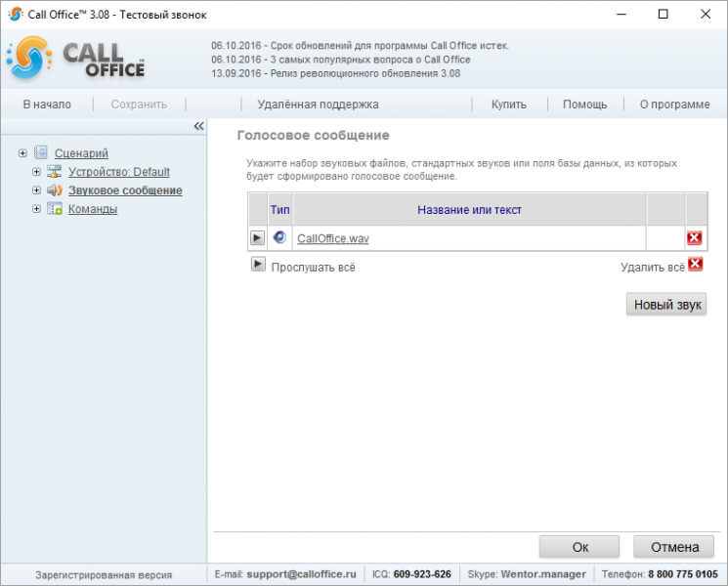Collapse the left sidebar with double chevron
The width and height of the screenshot is (728, 586).
click(x=198, y=126)
